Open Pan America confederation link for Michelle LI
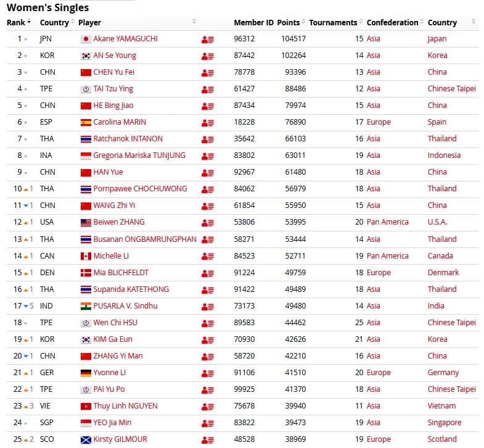Screen dimensions: 484x448 387,256
